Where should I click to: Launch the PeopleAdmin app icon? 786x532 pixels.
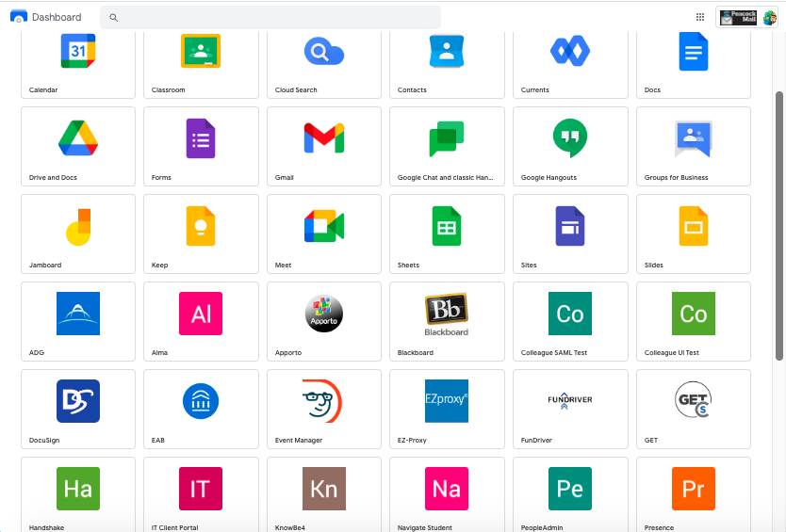pos(570,489)
